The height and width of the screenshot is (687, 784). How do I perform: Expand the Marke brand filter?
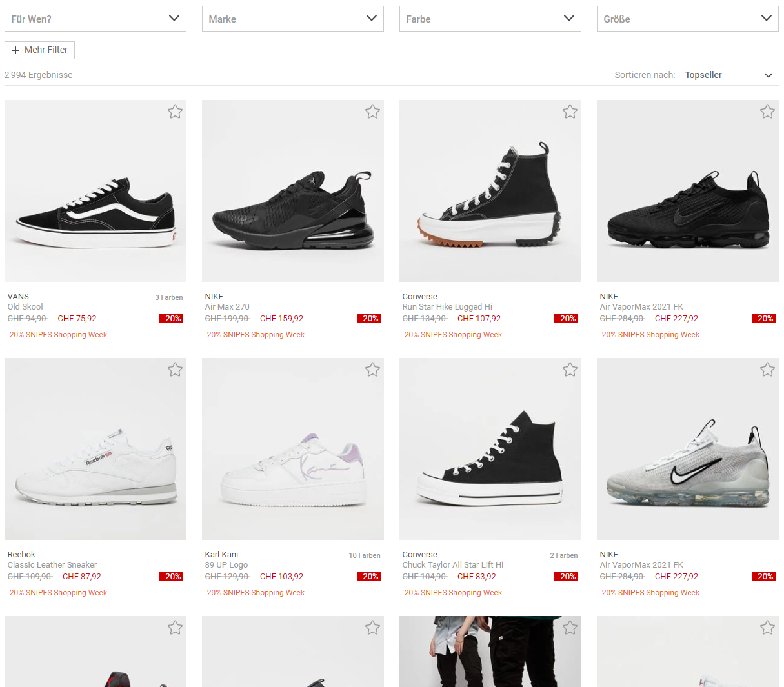click(x=293, y=19)
